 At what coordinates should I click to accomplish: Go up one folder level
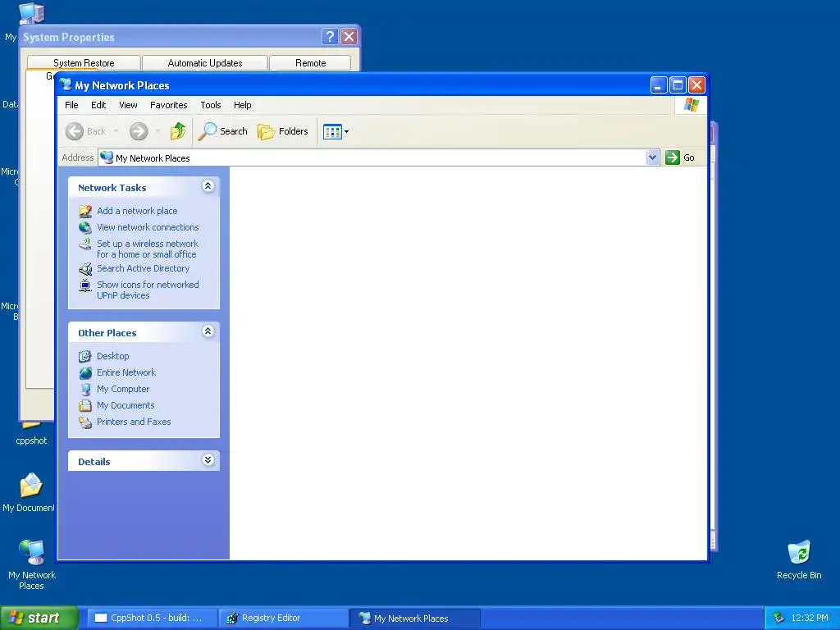(x=178, y=131)
